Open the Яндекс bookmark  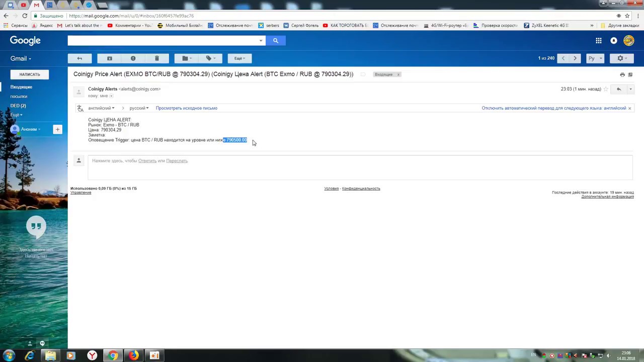pos(42,26)
